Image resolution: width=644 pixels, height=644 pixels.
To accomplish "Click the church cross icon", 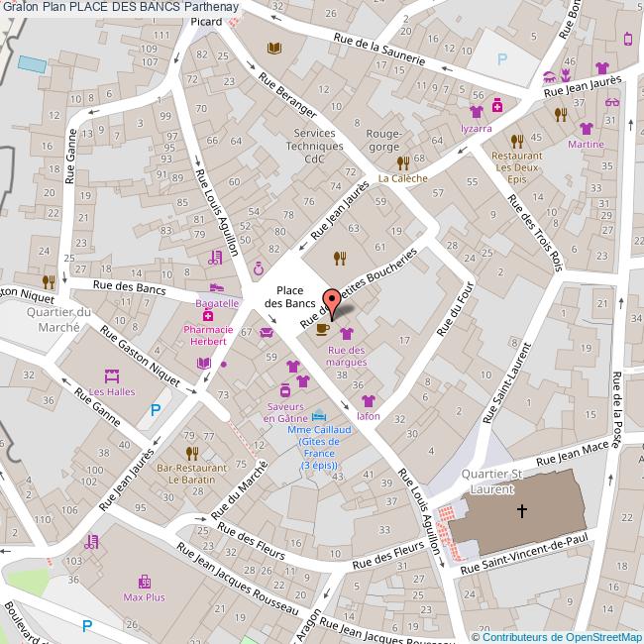I will tap(523, 511).
